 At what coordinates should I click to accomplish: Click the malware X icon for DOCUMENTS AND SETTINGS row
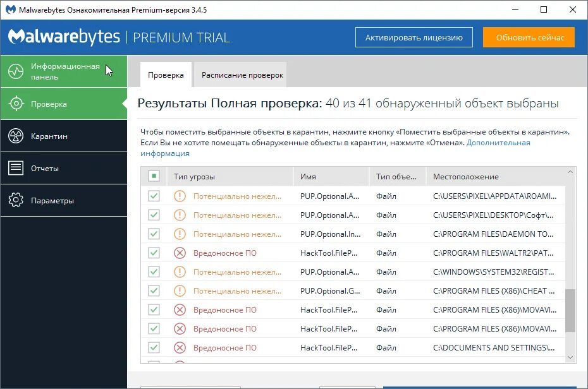click(180, 348)
